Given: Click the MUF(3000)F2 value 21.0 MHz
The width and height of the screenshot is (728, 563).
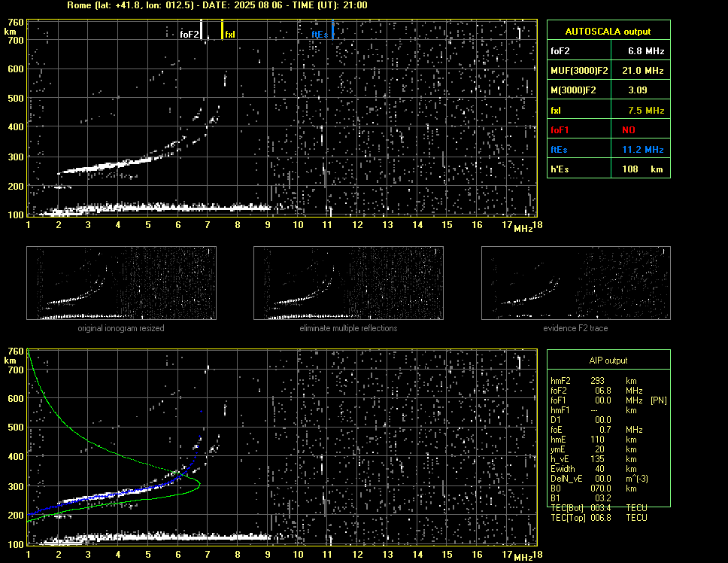Looking at the screenshot, I should coord(642,71).
